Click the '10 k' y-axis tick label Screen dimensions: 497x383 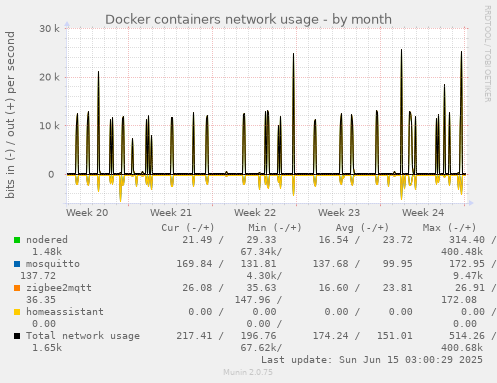49,126
